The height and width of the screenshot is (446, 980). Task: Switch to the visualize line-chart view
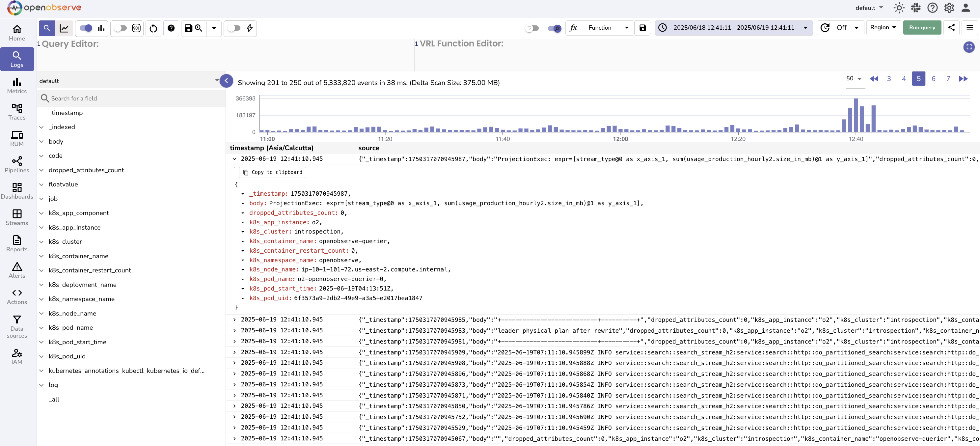click(x=64, y=28)
